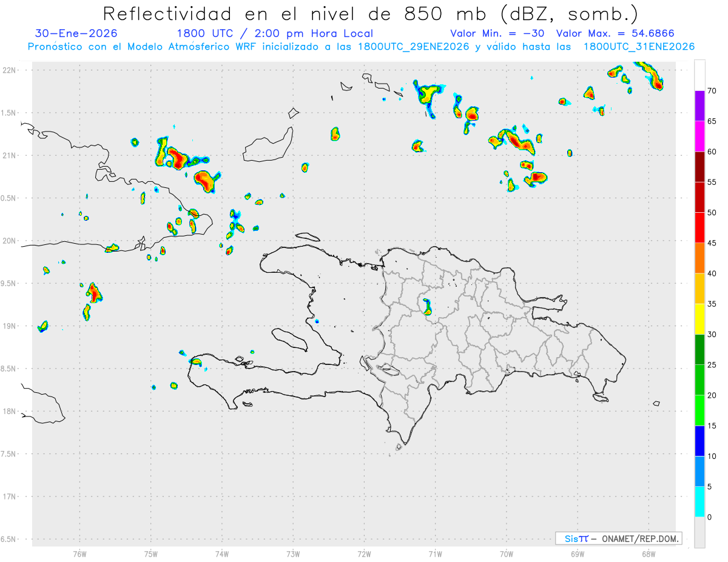Pick the dark maroon 55–60 dBZ legend swatch

point(699,167)
